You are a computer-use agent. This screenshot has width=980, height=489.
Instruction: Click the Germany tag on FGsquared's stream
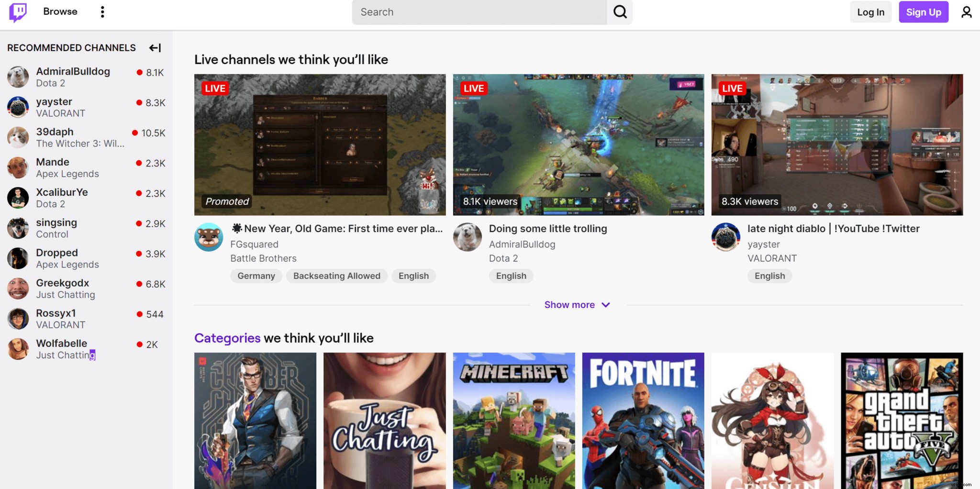(x=256, y=276)
